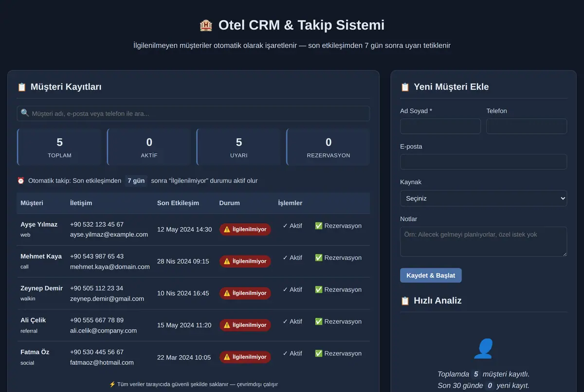Viewport: 584px width, 392px height.
Task: Focus the Notlar text area
Action: coord(484,242)
